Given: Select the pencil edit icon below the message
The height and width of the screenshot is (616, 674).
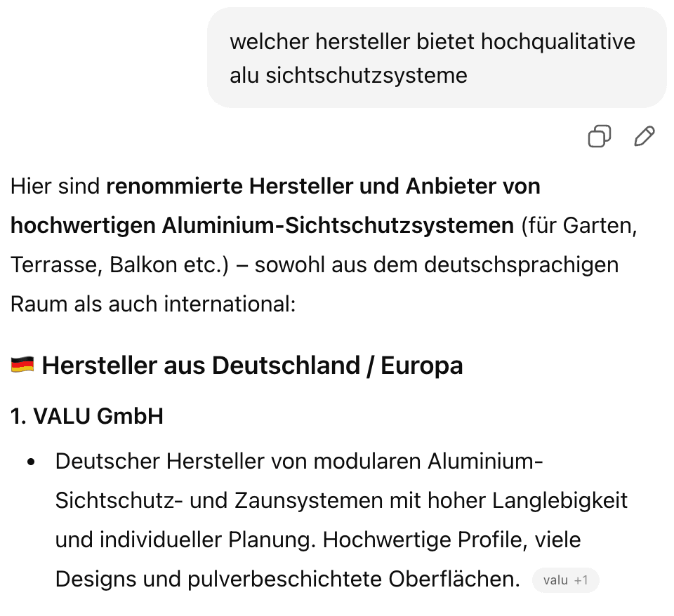Looking at the screenshot, I should 644,136.
